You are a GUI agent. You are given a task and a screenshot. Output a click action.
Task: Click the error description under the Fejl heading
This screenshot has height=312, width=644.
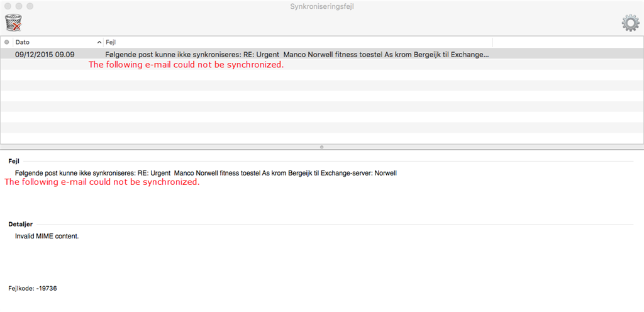tap(206, 173)
